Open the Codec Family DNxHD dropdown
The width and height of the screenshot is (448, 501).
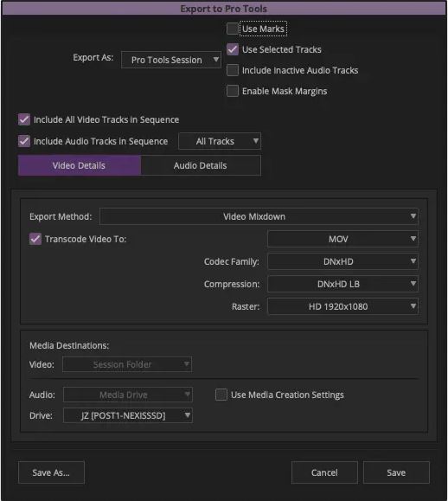tap(342, 261)
